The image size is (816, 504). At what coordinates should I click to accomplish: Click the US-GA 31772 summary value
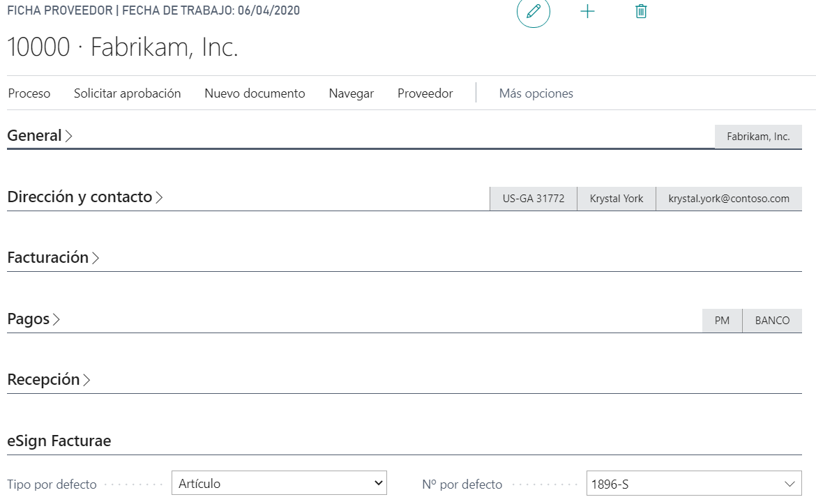[534, 199]
